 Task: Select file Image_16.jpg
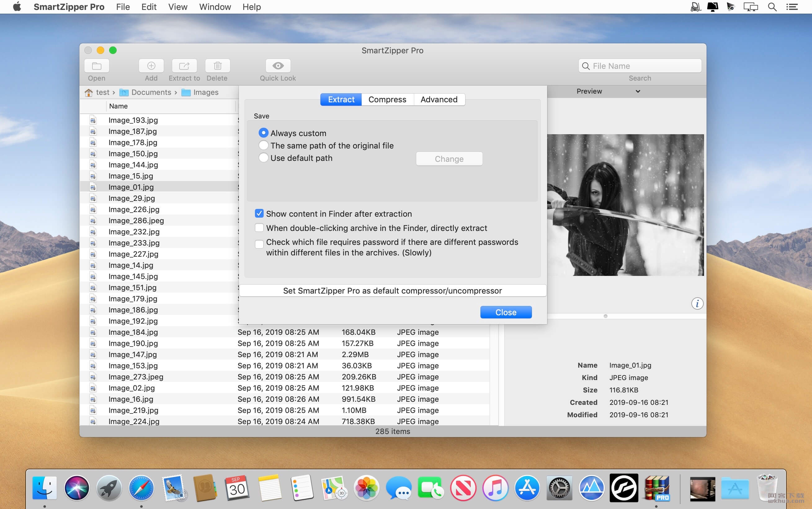(131, 399)
